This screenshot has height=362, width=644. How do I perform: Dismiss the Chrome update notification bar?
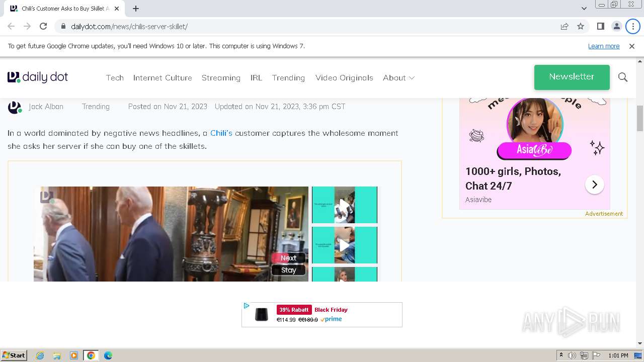tap(632, 46)
